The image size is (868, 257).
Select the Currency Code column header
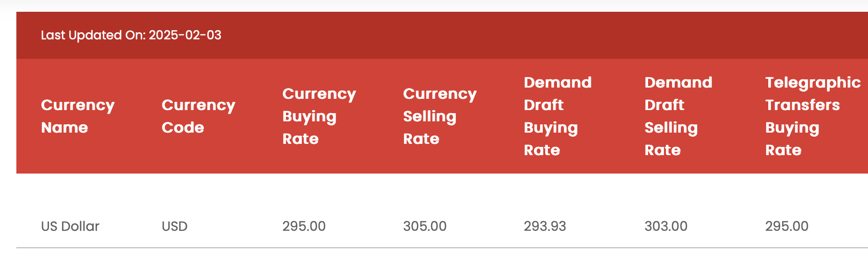(x=198, y=116)
